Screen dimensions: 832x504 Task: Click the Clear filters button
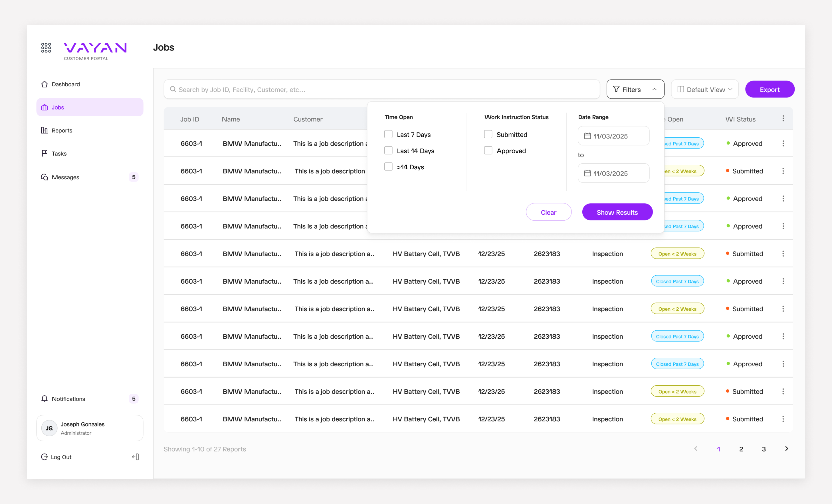point(548,212)
